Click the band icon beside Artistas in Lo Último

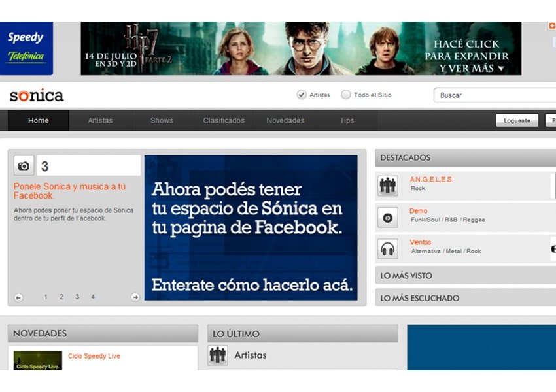tap(218, 355)
